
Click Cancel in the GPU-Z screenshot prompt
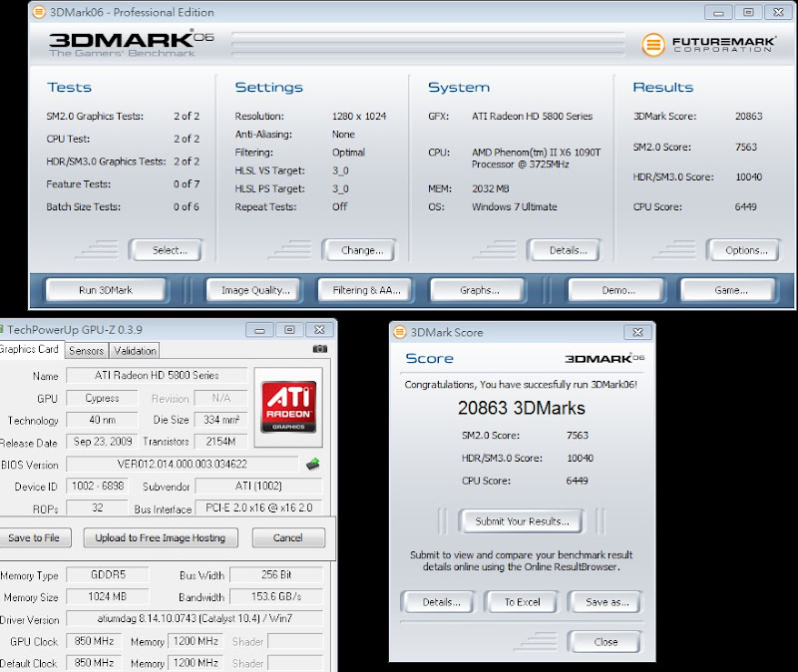(288, 537)
